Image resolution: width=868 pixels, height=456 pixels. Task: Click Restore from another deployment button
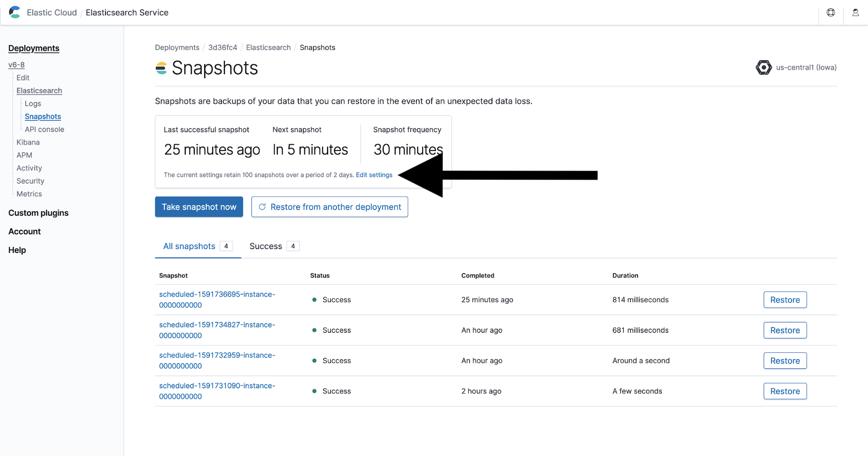(330, 207)
